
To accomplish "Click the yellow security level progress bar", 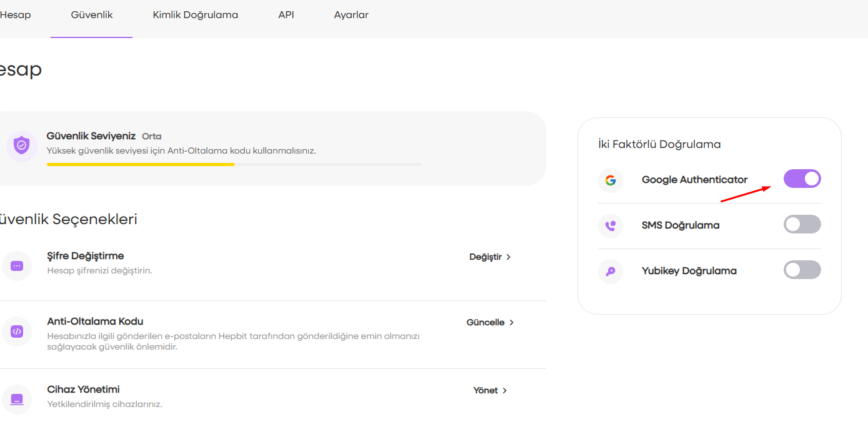I will tap(141, 165).
